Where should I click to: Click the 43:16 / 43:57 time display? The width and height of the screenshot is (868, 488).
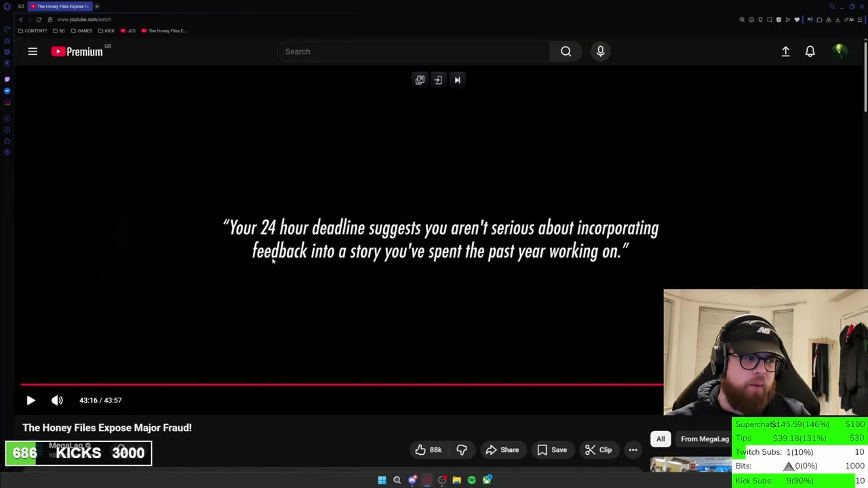(100, 401)
